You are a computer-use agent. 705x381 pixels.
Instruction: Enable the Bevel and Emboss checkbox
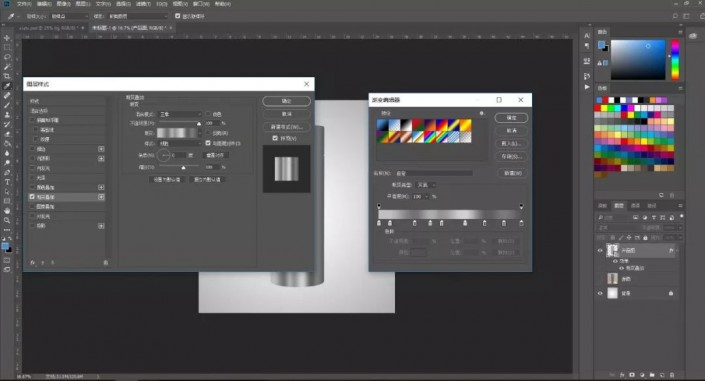(32, 120)
